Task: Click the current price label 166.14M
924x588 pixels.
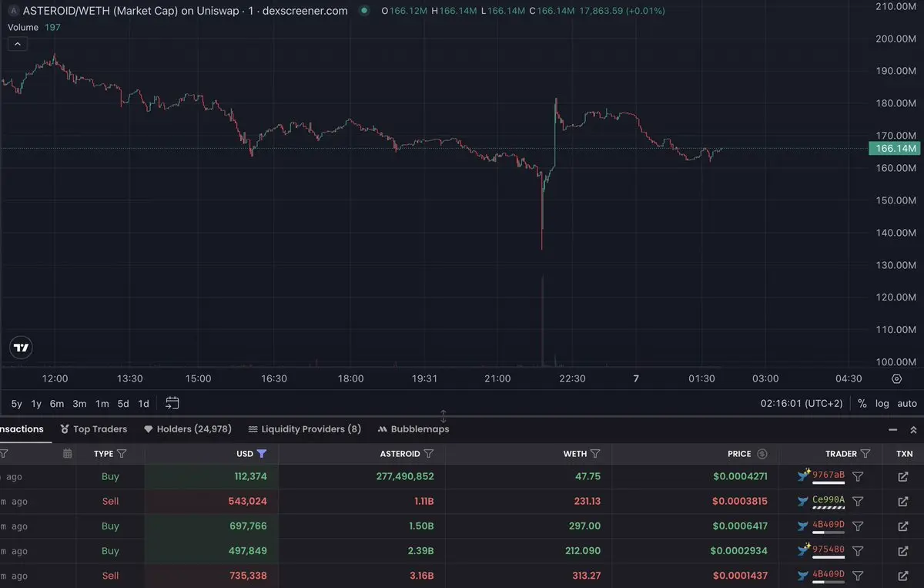Action: [x=896, y=148]
